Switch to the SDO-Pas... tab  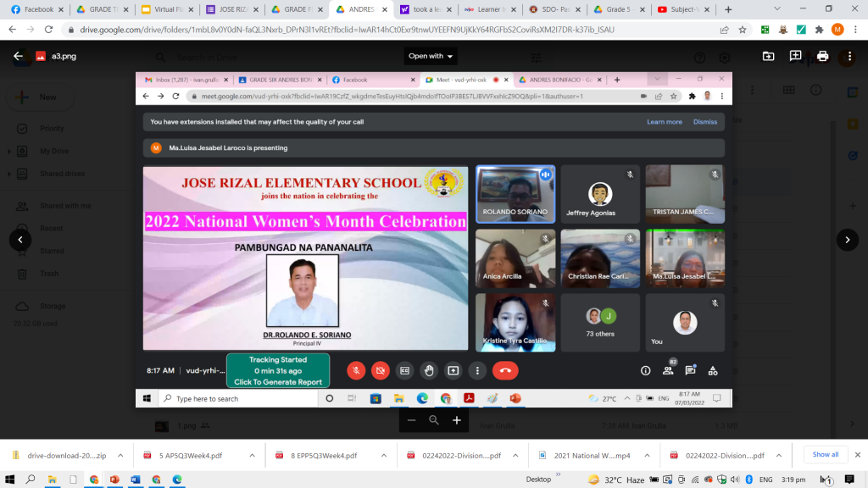tap(555, 9)
